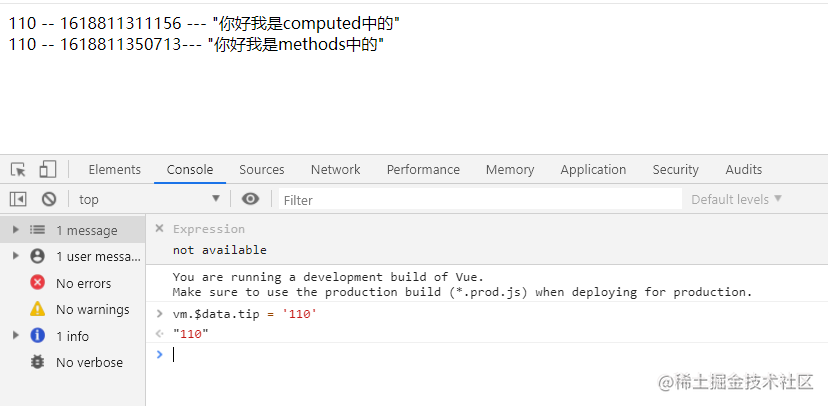Viewport: 828px width, 406px height.
Task: Toggle the device toolbar icon
Action: 48,169
